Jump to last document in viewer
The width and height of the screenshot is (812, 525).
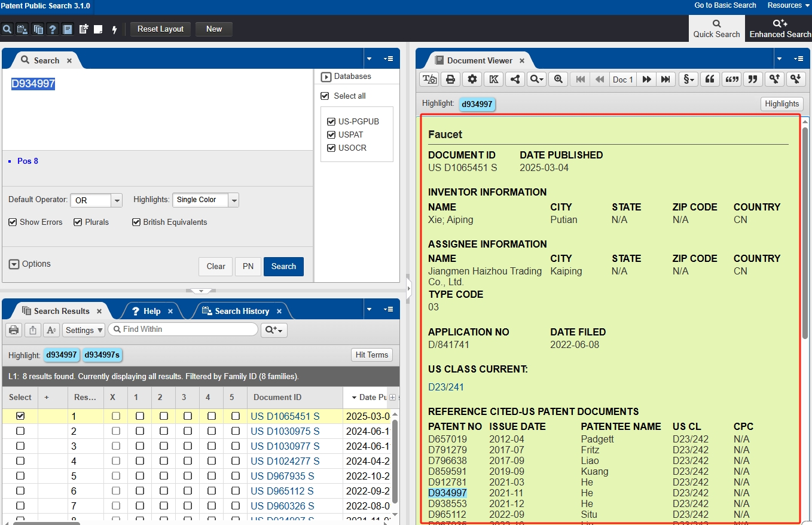665,80
